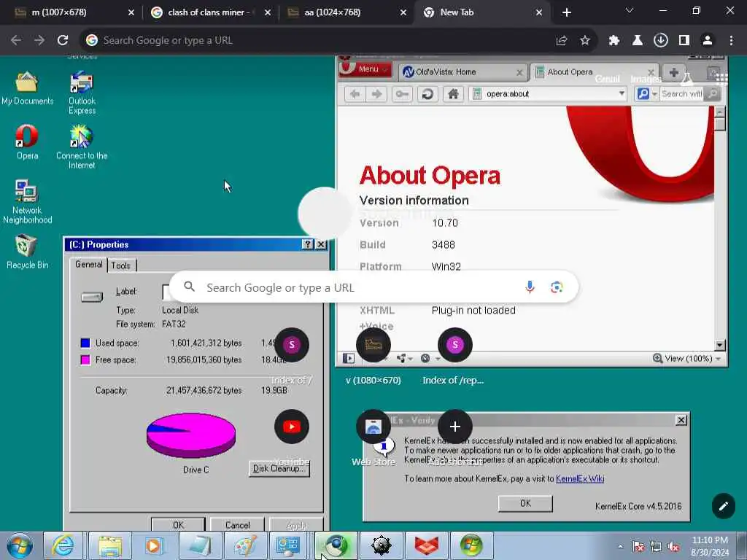This screenshot has height=560, width=747.
Task: Open the Google apps grid
Action: pos(721,78)
